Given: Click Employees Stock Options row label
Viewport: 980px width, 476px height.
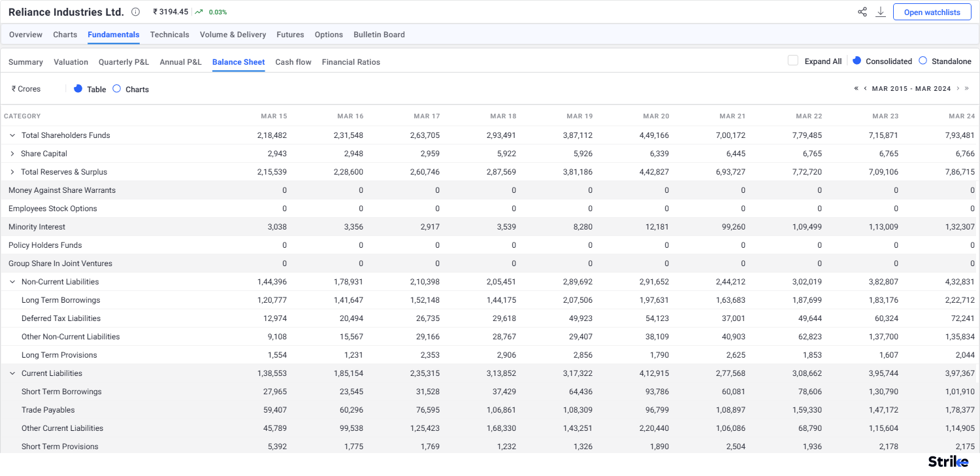Looking at the screenshot, I should [x=53, y=209].
